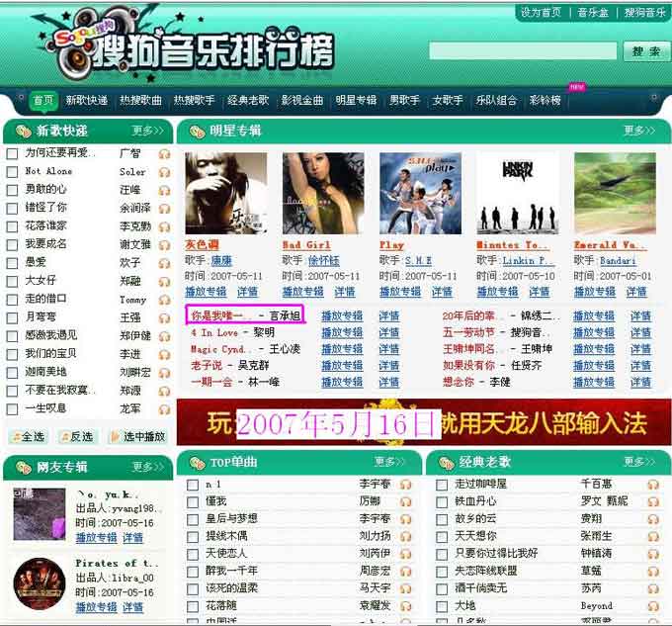Click headphone icon for 懂我
The width and height of the screenshot is (672, 626).
pyautogui.click(x=405, y=502)
